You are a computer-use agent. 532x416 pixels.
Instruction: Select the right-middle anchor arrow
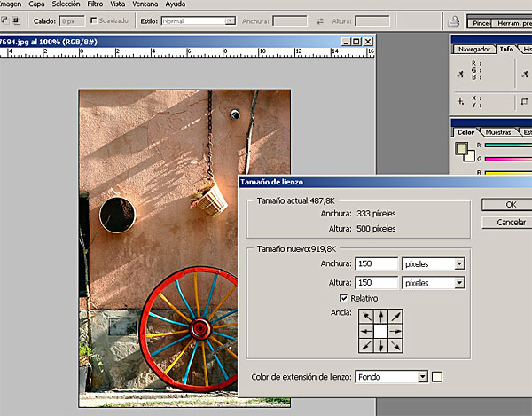[x=395, y=331]
